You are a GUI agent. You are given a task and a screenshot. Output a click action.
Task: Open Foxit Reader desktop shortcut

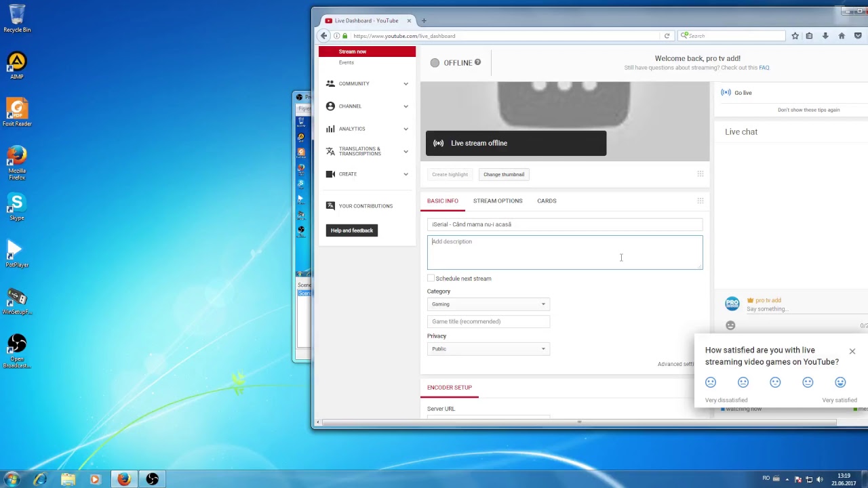[x=17, y=113]
